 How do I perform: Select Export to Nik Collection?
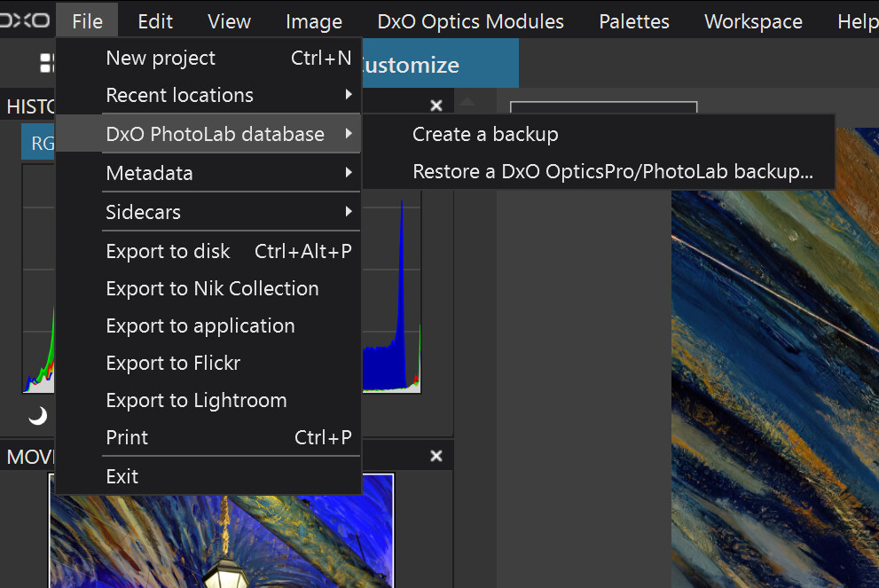point(208,288)
